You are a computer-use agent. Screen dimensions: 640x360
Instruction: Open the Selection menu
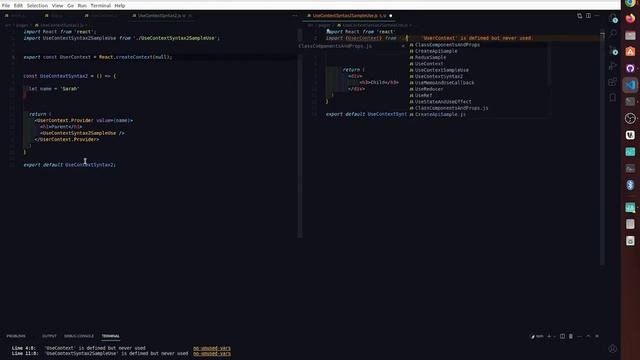click(37, 6)
